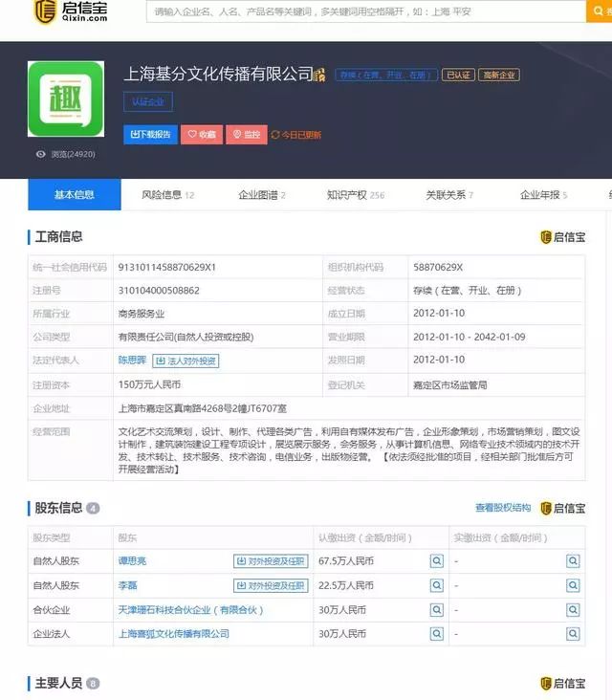Open legal representative 陈思晖 link
612x700 pixels.
coord(132,360)
